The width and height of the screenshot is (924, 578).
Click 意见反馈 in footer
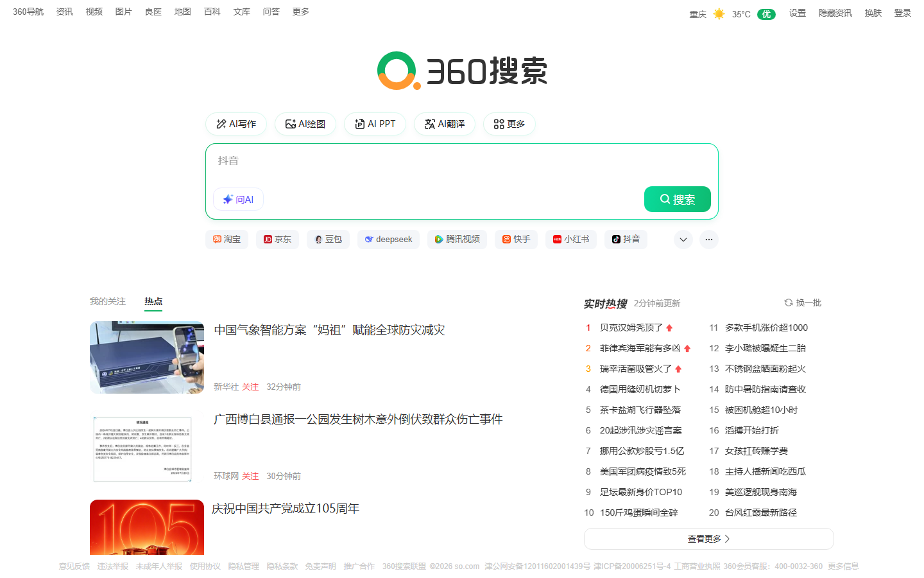coord(74,566)
